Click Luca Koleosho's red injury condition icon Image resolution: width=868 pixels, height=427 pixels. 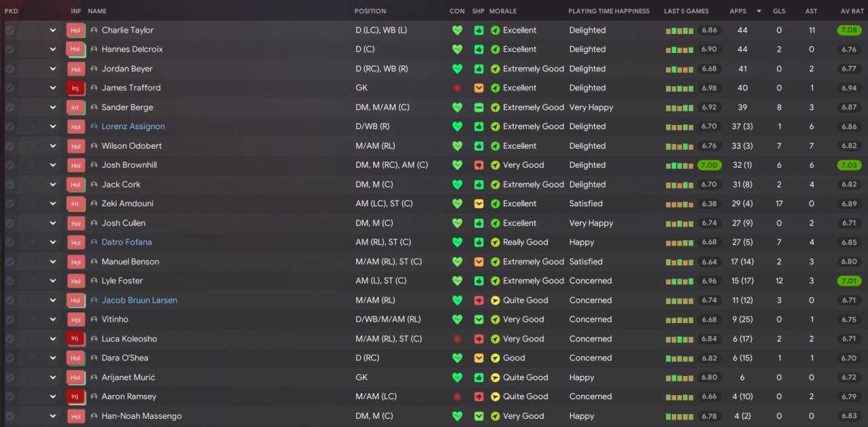point(457,339)
